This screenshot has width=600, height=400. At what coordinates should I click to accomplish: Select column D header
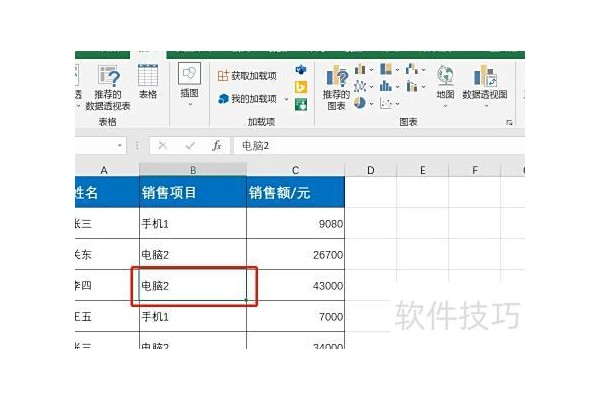pyautogui.click(x=370, y=170)
